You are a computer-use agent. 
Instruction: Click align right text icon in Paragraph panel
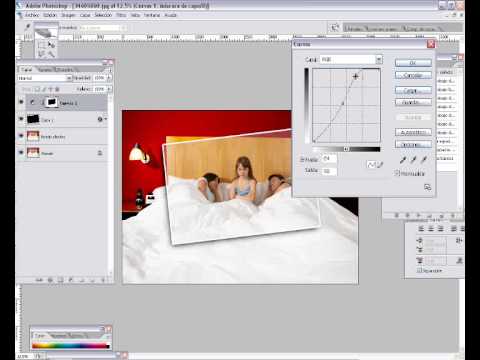(440, 229)
